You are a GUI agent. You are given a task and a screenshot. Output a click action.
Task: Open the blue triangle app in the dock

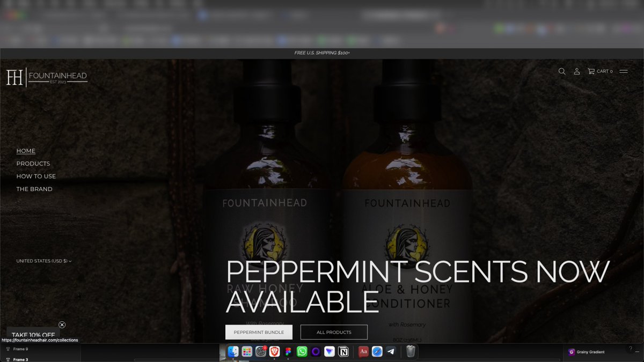pyautogui.click(x=330, y=352)
